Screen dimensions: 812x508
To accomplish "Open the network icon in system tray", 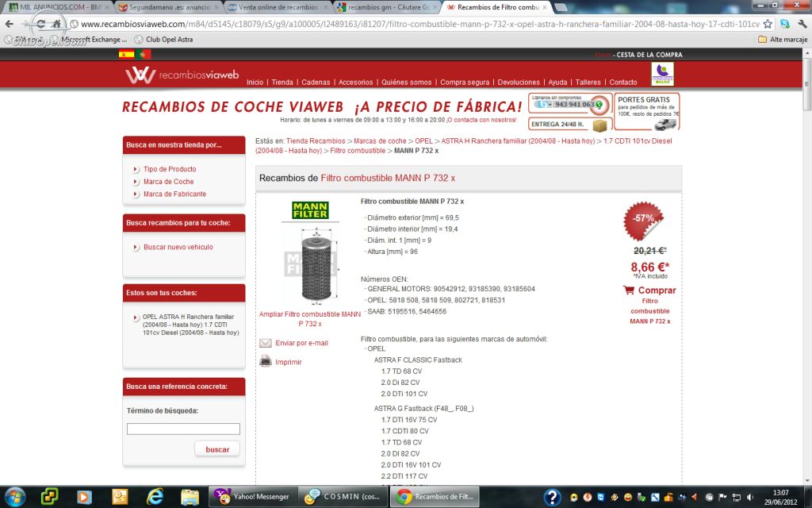I will 737,497.
